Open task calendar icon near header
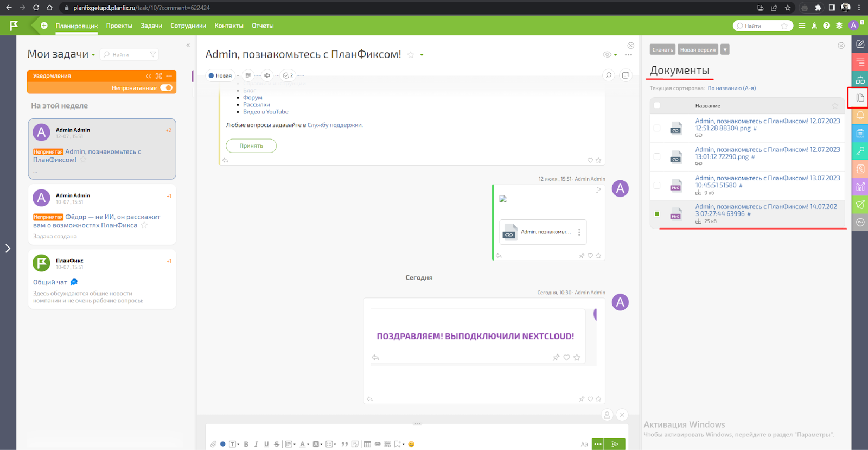 tap(626, 75)
